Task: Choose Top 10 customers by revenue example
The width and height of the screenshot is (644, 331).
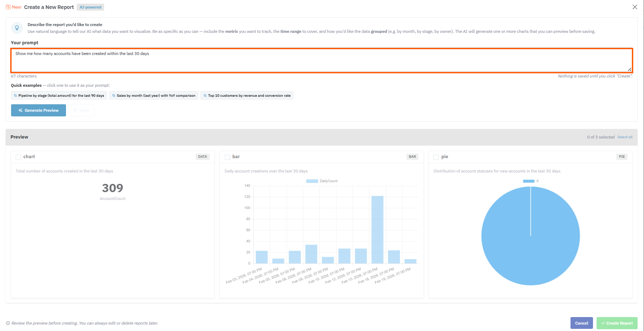Action: point(247,96)
